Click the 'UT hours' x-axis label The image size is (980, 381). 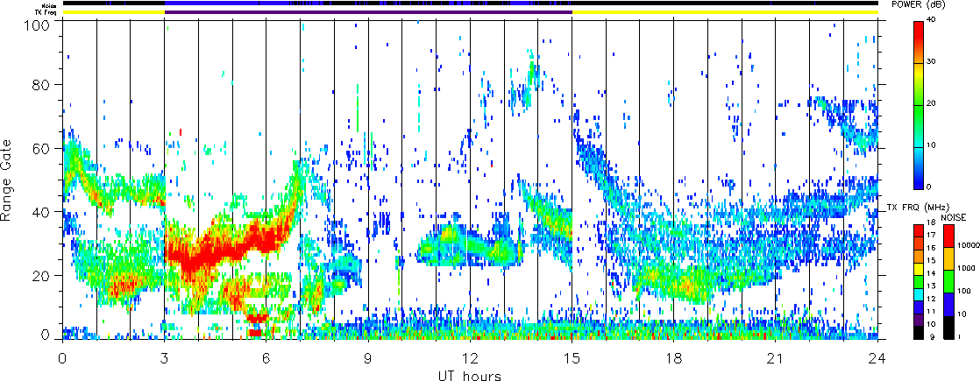coord(470,375)
